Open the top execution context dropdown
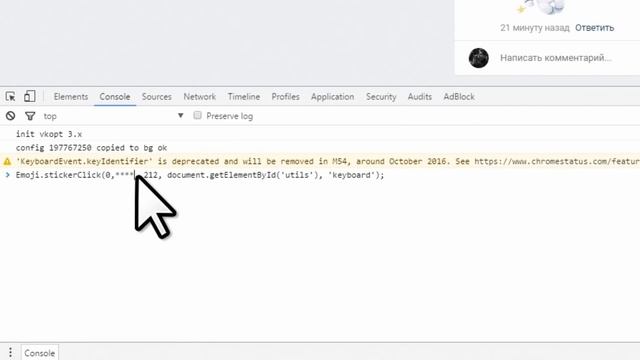Image resolution: width=640 pixels, height=360 pixels. point(113,116)
